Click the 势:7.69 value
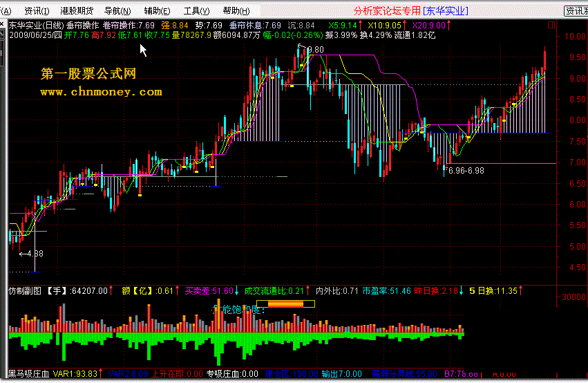The width and height of the screenshot is (588, 383). coord(209,26)
